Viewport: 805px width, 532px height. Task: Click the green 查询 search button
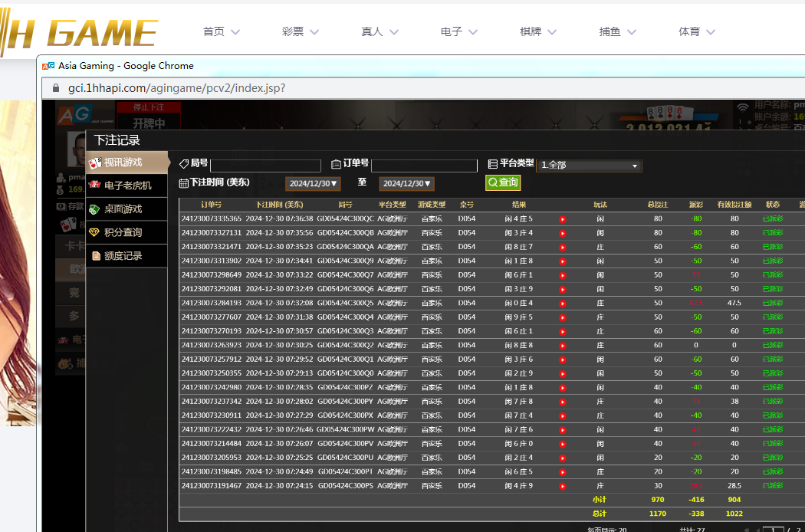pyautogui.click(x=503, y=182)
